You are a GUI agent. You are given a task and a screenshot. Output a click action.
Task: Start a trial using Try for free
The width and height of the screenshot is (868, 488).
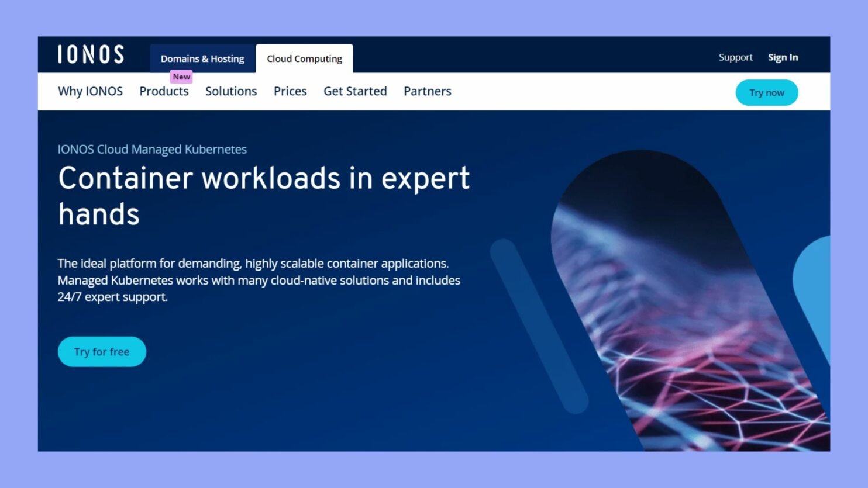[102, 351]
